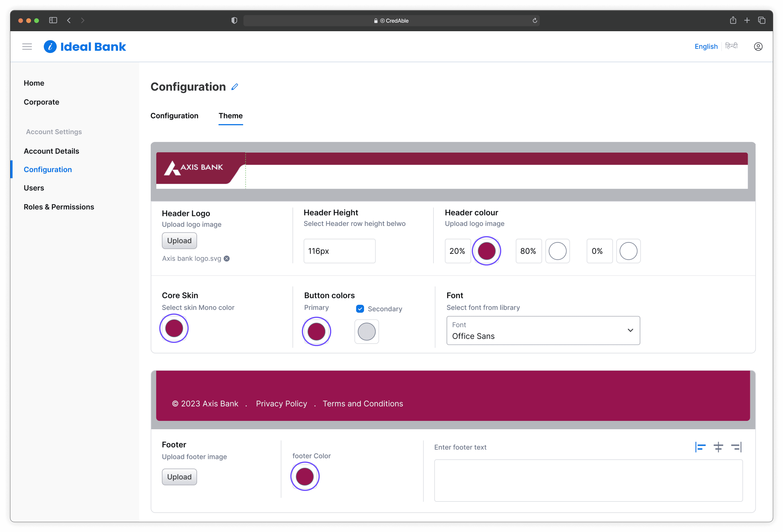This screenshot has height=532, width=783.
Task: Switch language to English
Action: (706, 46)
